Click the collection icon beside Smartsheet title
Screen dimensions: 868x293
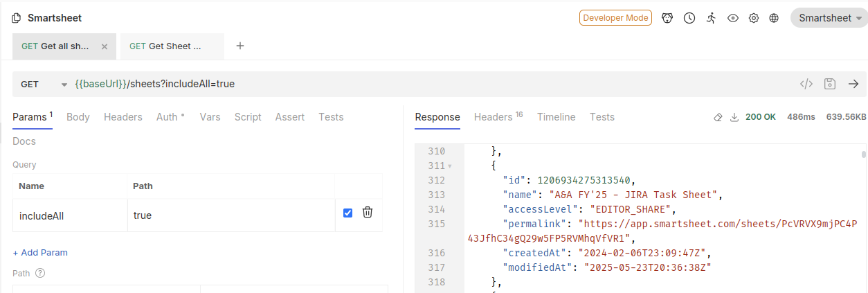pos(16,18)
